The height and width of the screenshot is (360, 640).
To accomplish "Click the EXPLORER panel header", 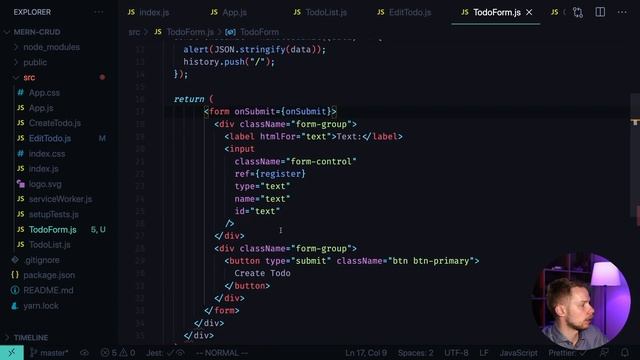I will tap(32, 12).
